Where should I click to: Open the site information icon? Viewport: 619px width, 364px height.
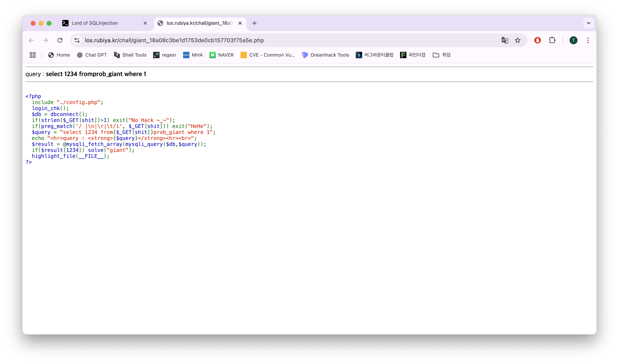[77, 40]
